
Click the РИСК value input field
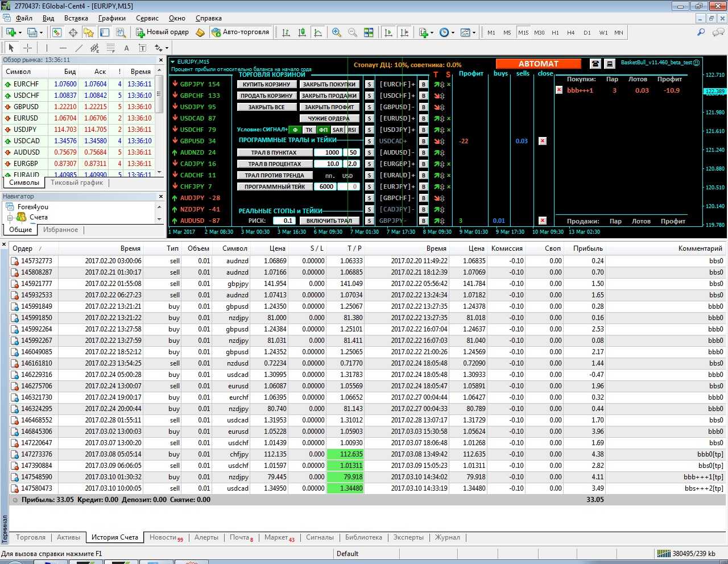(284, 221)
